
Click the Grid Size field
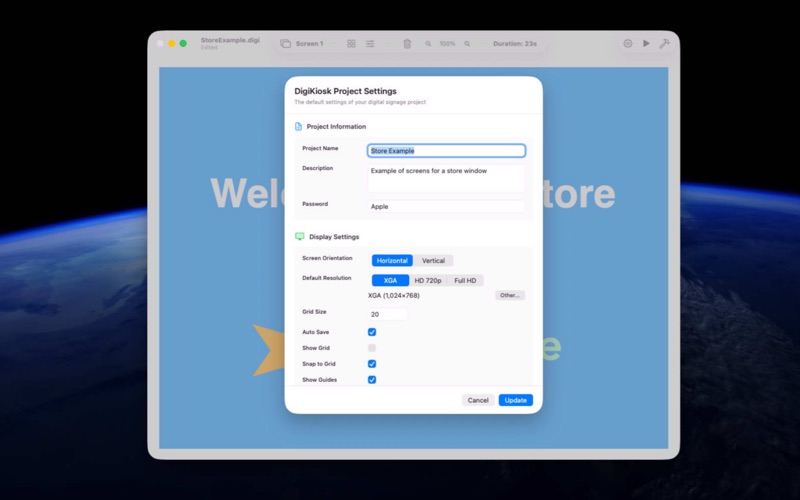[x=388, y=314]
